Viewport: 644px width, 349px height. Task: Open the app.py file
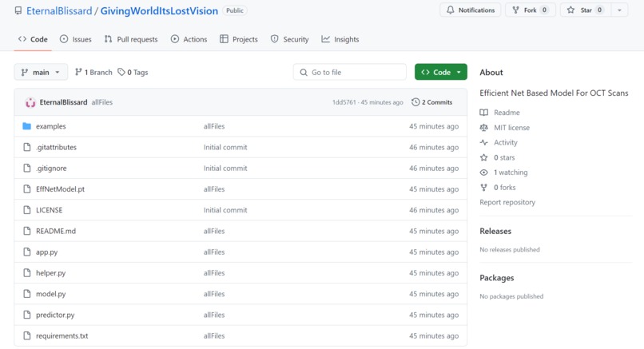pos(47,252)
